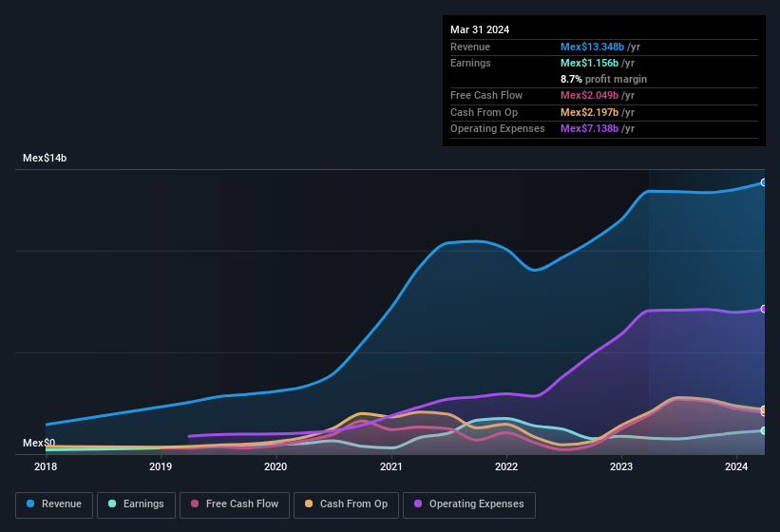Viewport: 780px width, 532px height.
Task: Click the Mar 31 2024 tooltip date
Action: [480, 29]
